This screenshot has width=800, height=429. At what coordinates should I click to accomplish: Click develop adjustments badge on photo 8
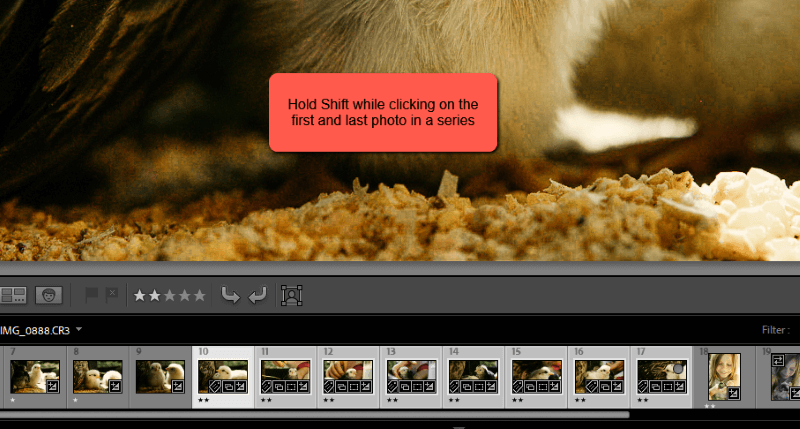pos(116,387)
